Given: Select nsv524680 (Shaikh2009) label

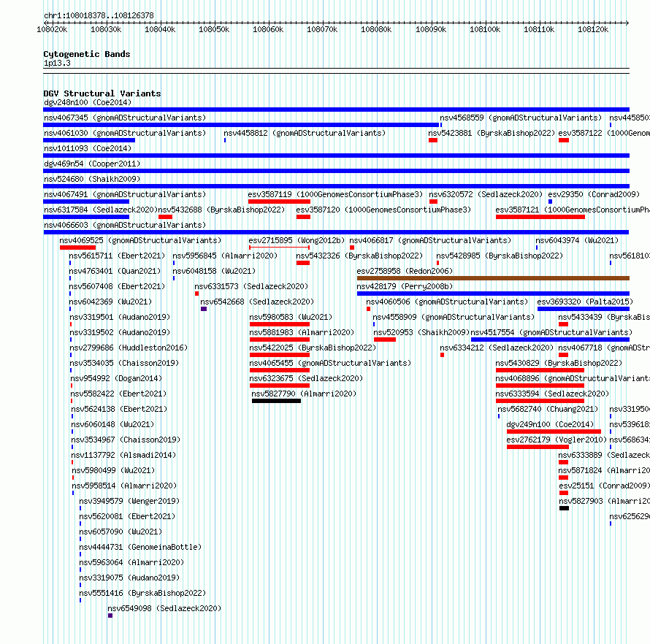Looking at the screenshot, I should tap(92, 179).
